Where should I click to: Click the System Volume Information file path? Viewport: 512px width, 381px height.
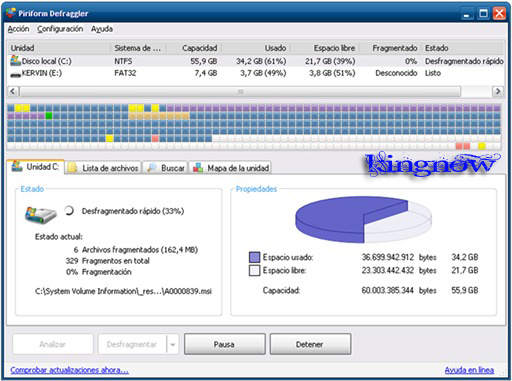[123, 291]
